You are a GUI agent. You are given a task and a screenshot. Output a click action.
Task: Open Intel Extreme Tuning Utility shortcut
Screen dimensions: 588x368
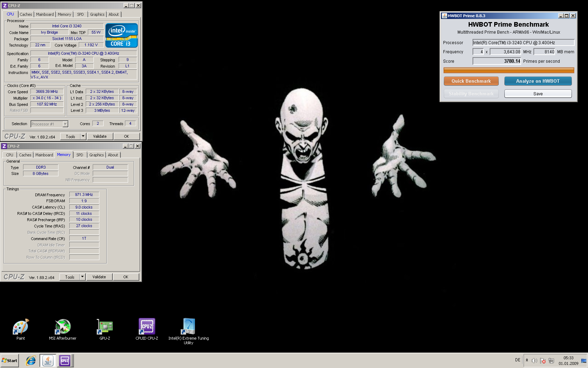[188, 332]
